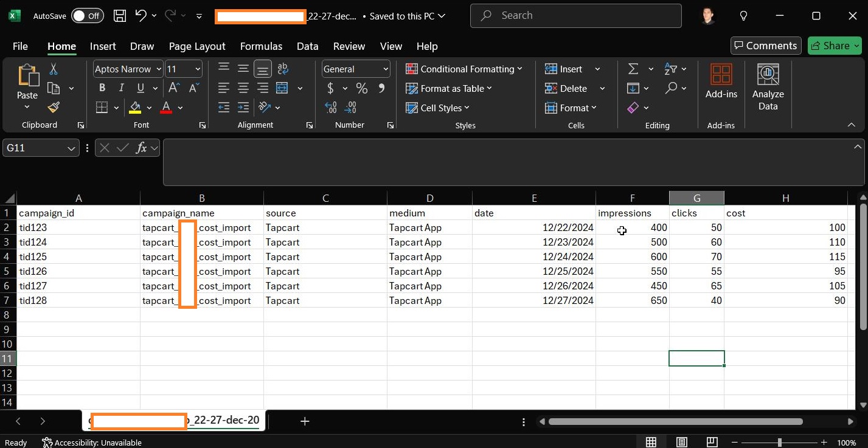The image size is (868, 448).
Task: Click Decrease Decimal icon
Action: point(350,108)
